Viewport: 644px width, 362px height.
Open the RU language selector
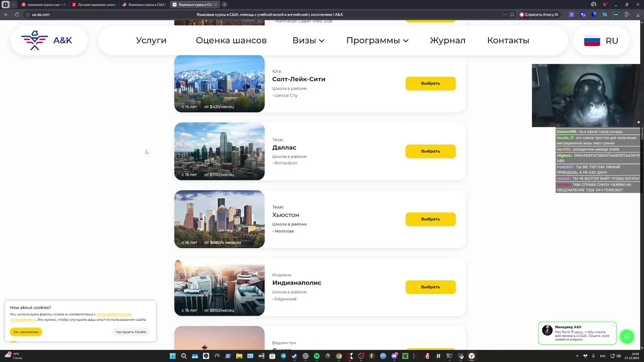(601, 41)
